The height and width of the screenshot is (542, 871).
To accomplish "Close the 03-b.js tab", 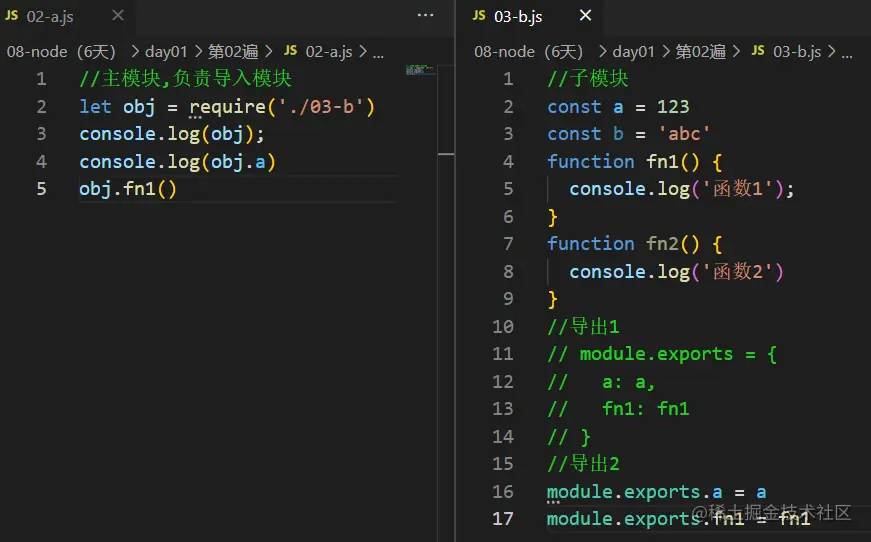I will pyautogui.click(x=585, y=16).
